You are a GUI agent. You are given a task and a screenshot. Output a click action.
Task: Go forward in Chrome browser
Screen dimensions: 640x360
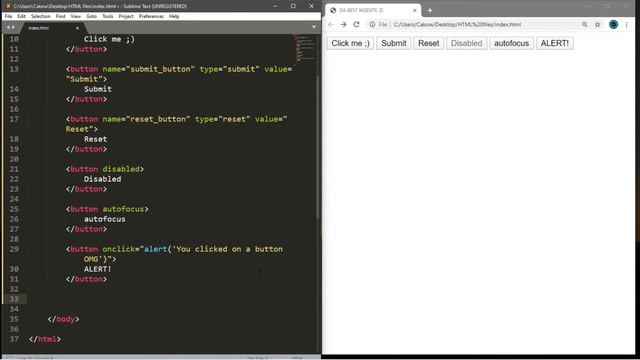pos(344,24)
